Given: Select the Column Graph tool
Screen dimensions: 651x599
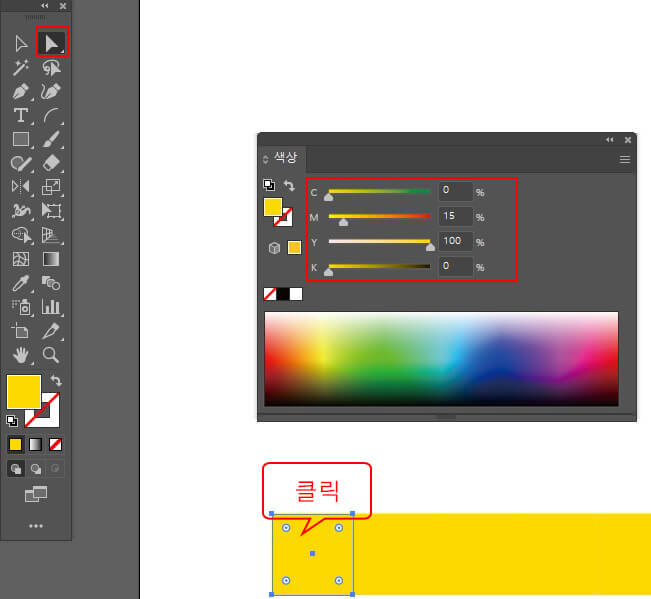Looking at the screenshot, I should click(x=51, y=307).
